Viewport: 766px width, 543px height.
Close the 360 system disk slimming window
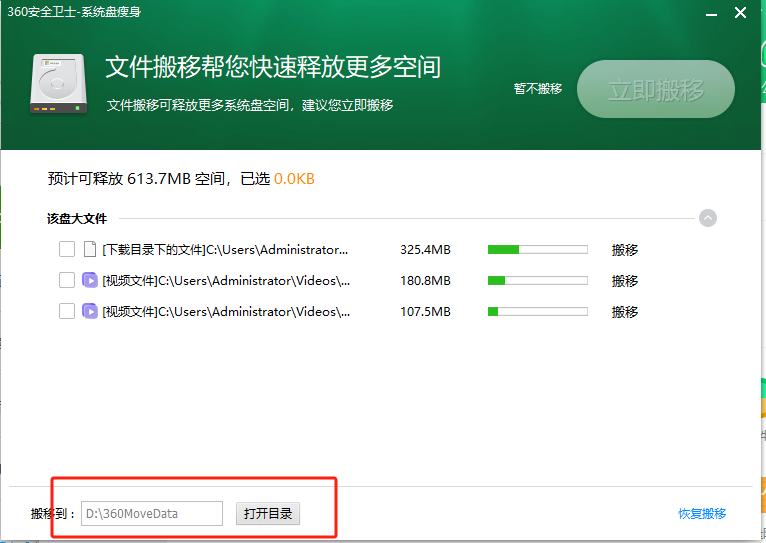tap(741, 13)
